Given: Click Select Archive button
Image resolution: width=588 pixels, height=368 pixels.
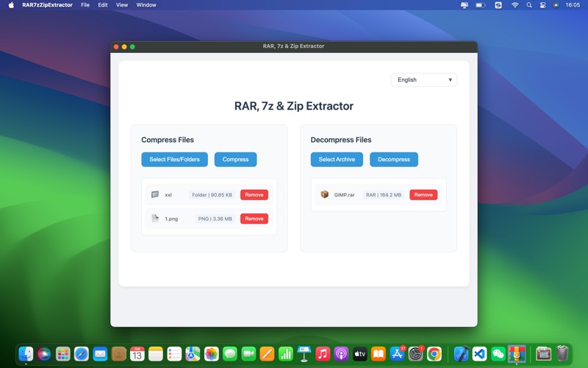Looking at the screenshot, I should pos(337,159).
